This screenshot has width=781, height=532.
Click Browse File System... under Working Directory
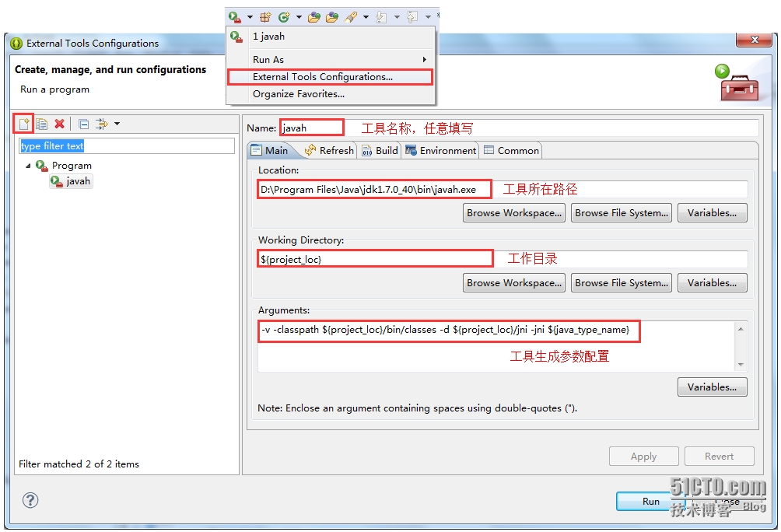click(x=621, y=282)
